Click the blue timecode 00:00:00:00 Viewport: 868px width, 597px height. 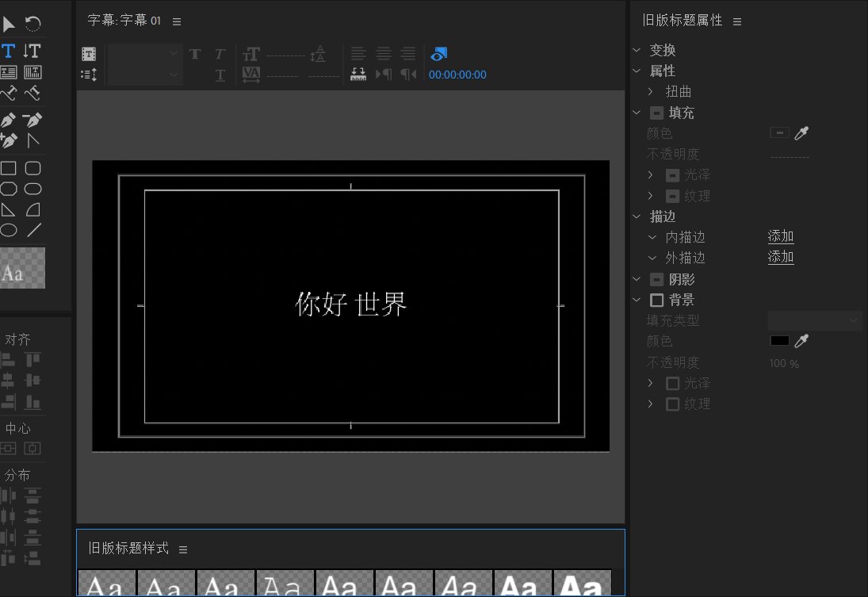pos(457,75)
